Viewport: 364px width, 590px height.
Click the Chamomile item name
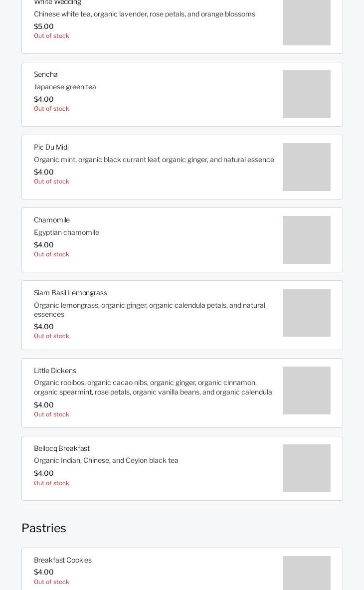tap(52, 220)
